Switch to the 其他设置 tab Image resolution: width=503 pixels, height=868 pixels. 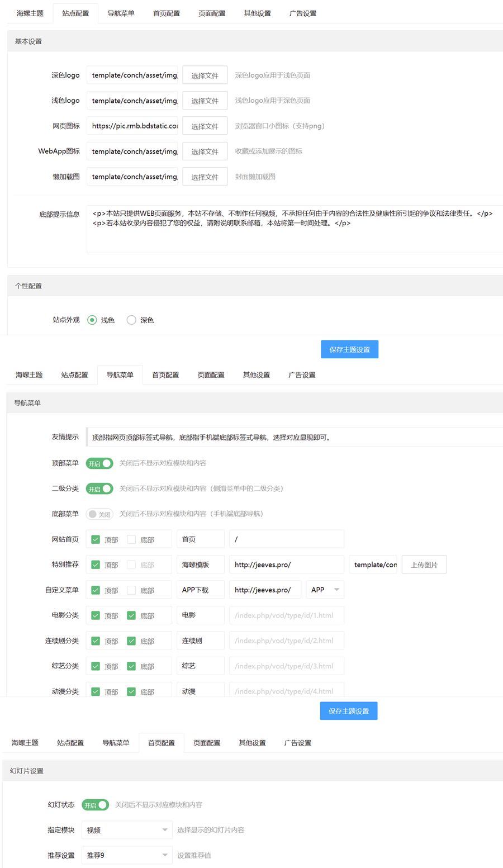pyautogui.click(x=257, y=13)
